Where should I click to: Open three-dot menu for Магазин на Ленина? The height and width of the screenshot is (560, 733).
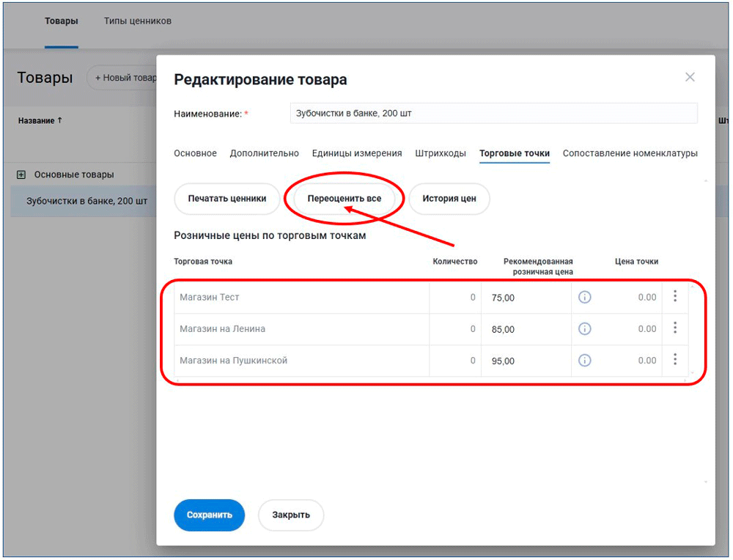pyautogui.click(x=674, y=328)
